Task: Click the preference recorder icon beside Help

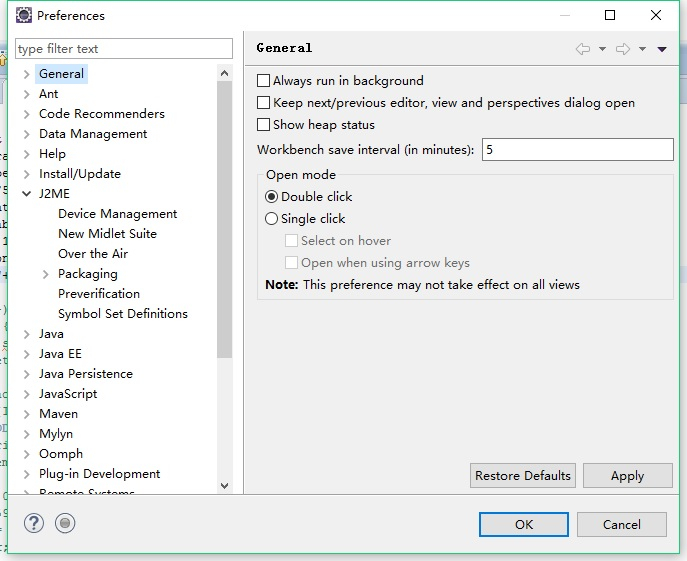Action: click(65, 523)
